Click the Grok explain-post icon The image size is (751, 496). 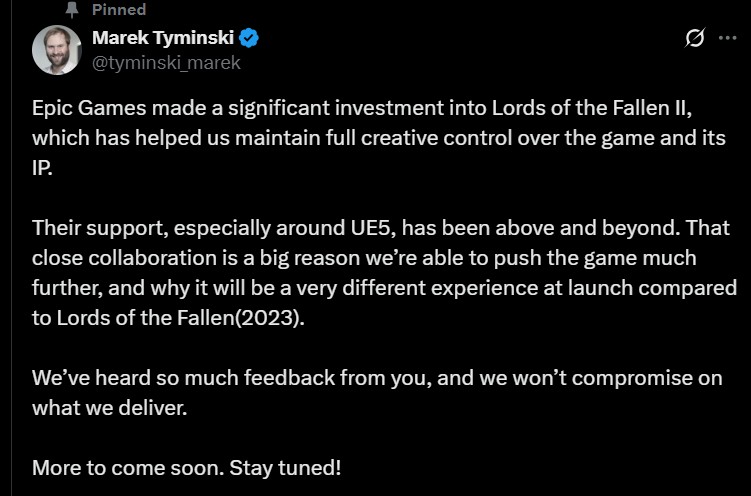tap(694, 38)
